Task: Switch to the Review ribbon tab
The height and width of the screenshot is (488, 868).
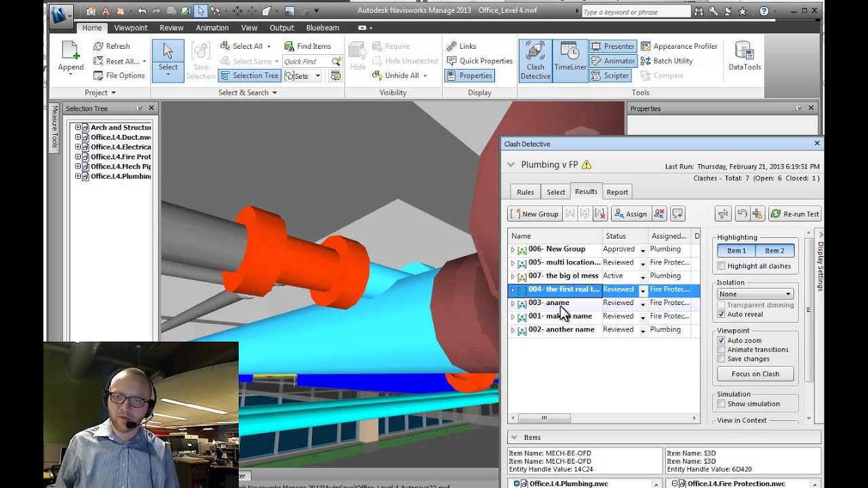Action: tap(172, 28)
